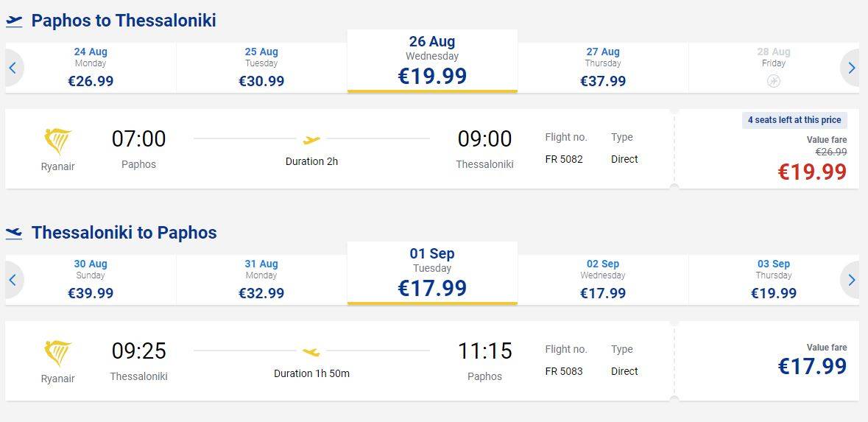Switch to 02 Sep Wednesday €17.99 return date
This screenshot has width=868, height=422.
tap(603, 280)
